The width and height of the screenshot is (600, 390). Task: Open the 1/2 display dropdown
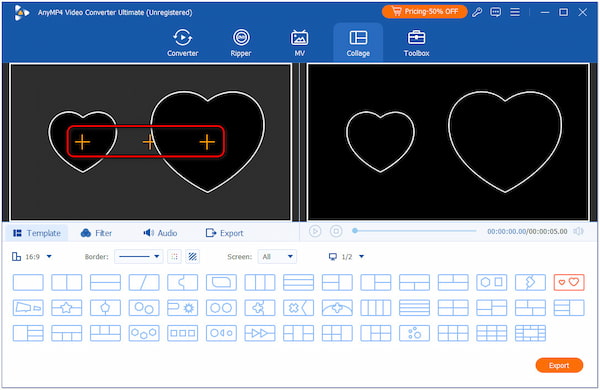(x=347, y=257)
